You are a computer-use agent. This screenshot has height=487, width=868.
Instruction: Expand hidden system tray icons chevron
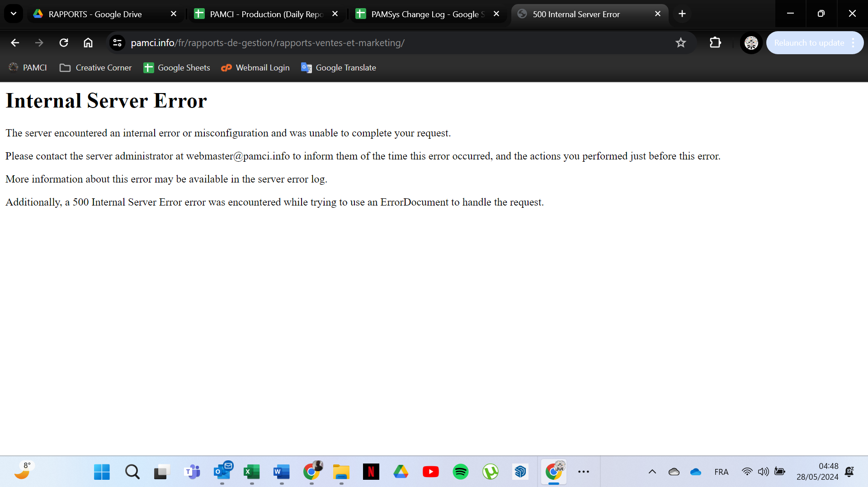[x=652, y=472]
